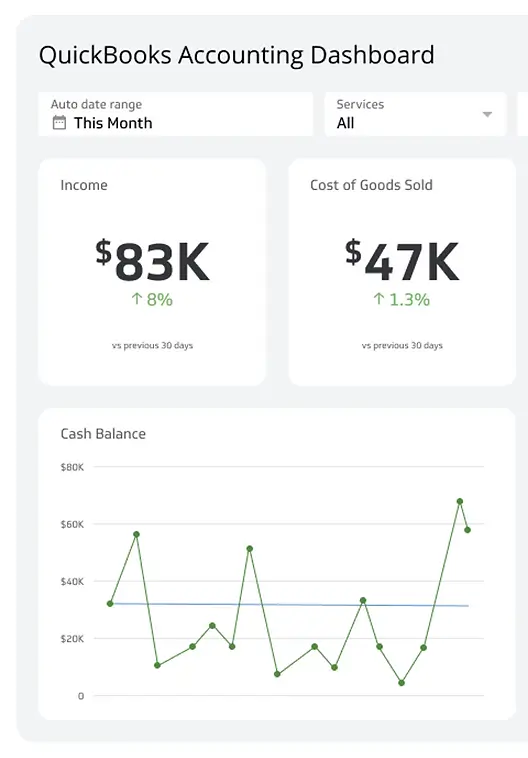This screenshot has height=758, width=528.
Task: Click the Cash Balance chart title
Action: [103, 434]
